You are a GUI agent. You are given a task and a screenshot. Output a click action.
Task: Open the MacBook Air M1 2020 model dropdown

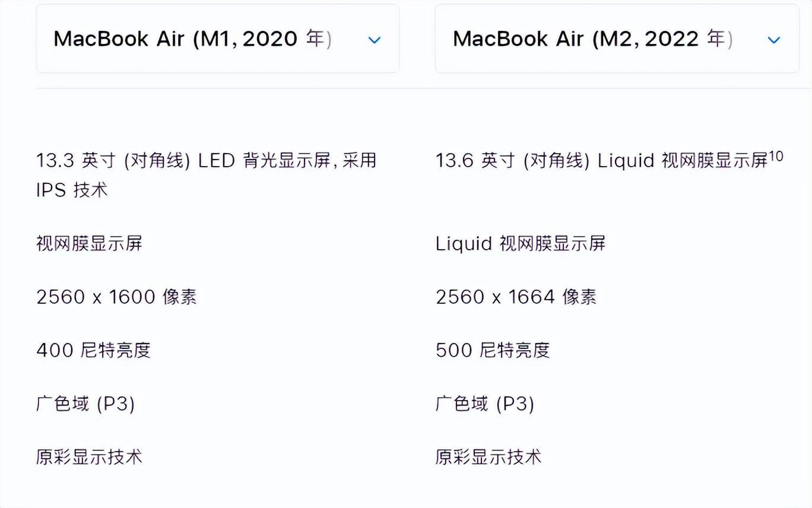tap(217, 39)
